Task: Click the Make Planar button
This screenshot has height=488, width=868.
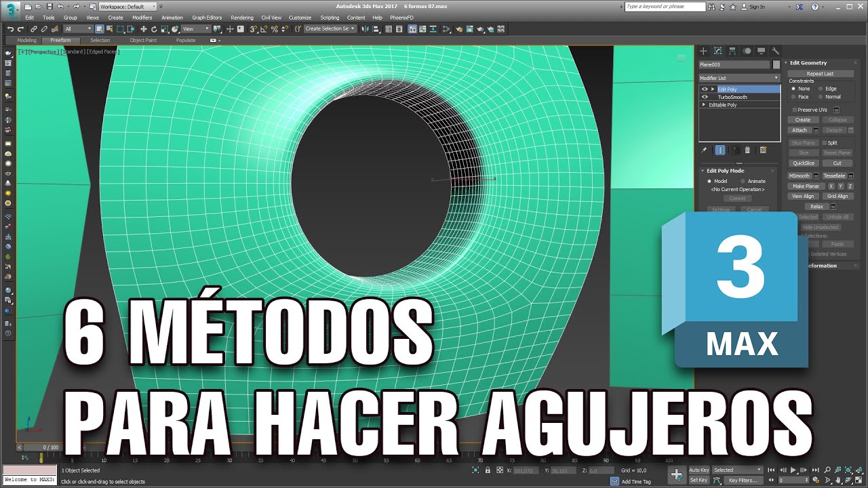Action: click(x=806, y=186)
